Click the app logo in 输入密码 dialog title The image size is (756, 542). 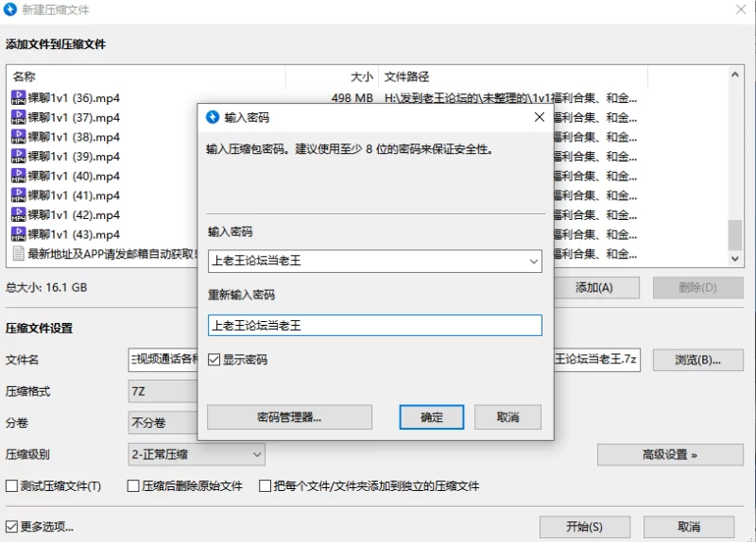(x=213, y=117)
